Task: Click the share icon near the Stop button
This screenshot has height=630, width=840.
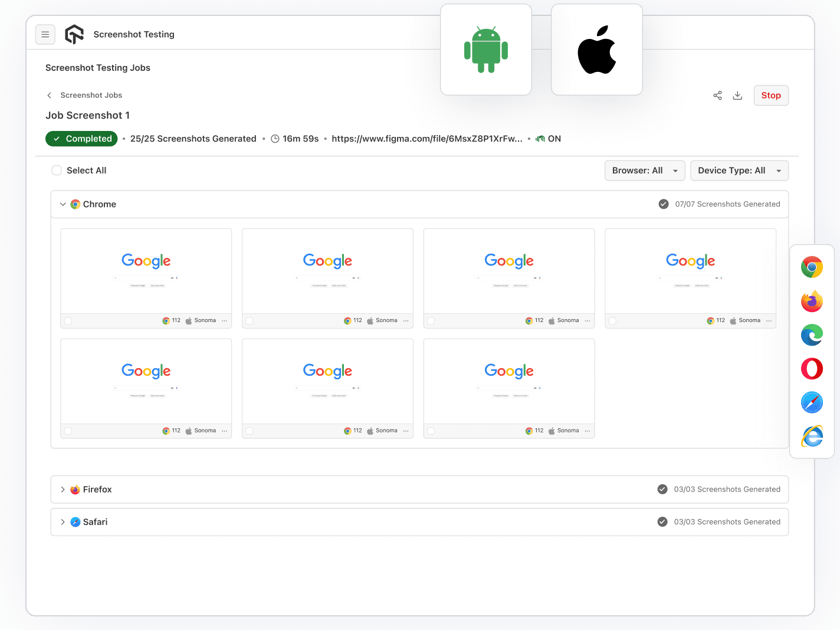Action: [x=717, y=95]
